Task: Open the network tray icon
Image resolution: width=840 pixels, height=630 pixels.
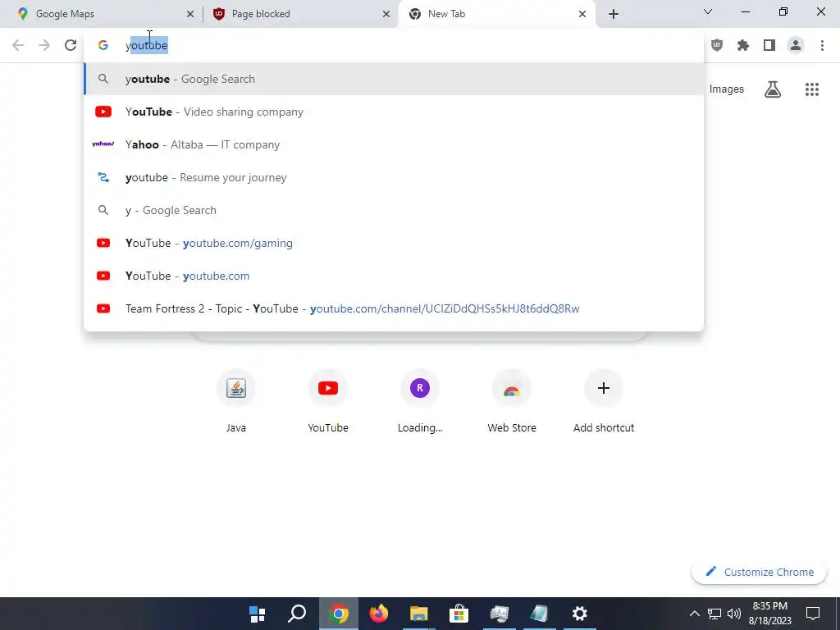Action: click(x=714, y=614)
